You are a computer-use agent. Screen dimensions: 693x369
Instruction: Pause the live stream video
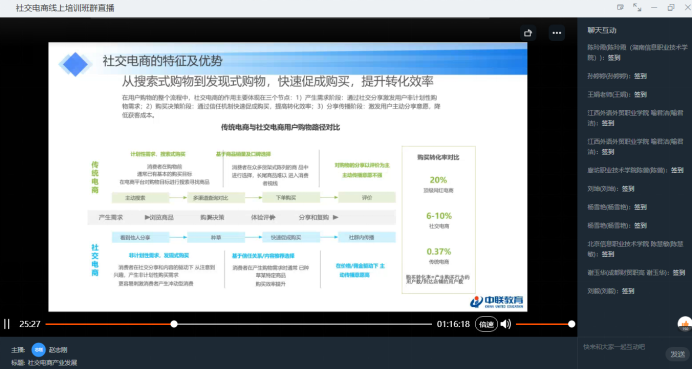tap(7, 324)
